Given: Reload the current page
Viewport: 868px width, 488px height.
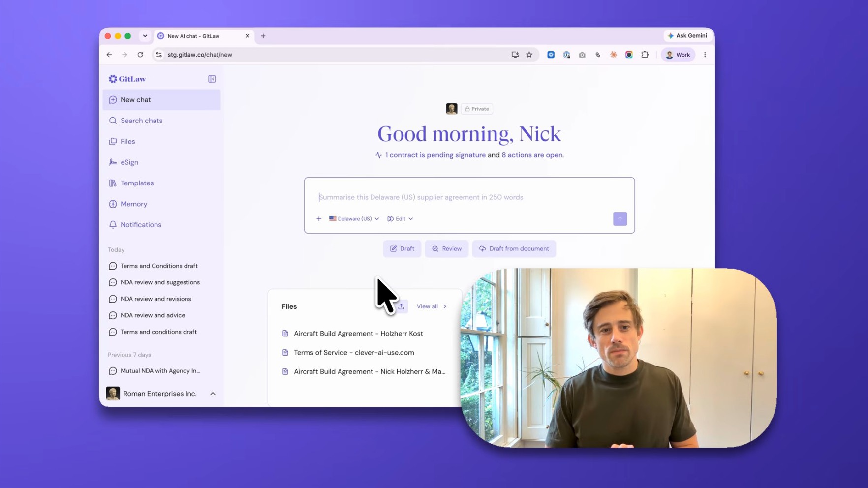Looking at the screenshot, I should click(x=140, y=55).
